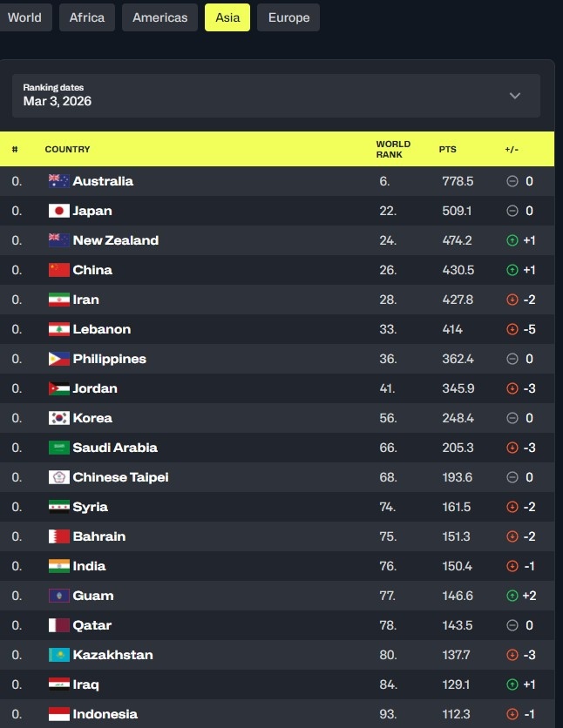Click the WORLD RANK column header

coord(393,149)
